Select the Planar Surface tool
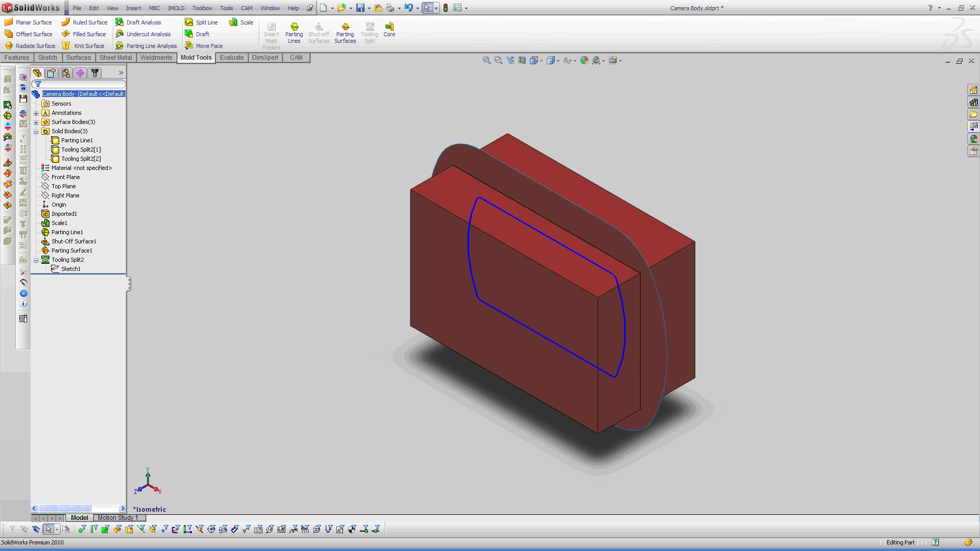 coord(28,22)
